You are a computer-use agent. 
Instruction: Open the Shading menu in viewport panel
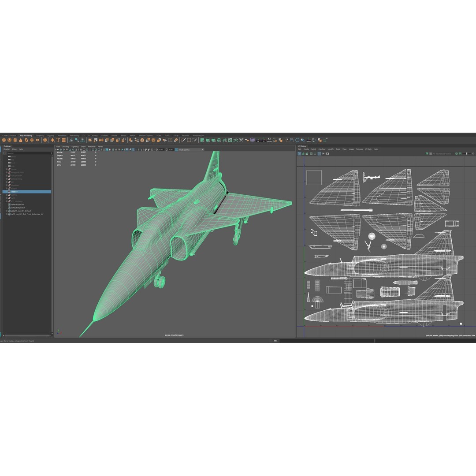pyautogui.click(x=66, y=147)
